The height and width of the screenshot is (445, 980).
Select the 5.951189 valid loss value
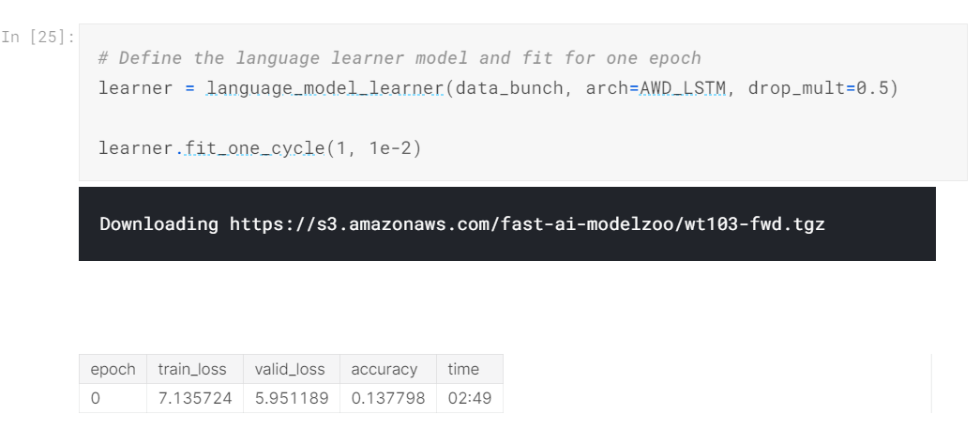coord(292,398)
